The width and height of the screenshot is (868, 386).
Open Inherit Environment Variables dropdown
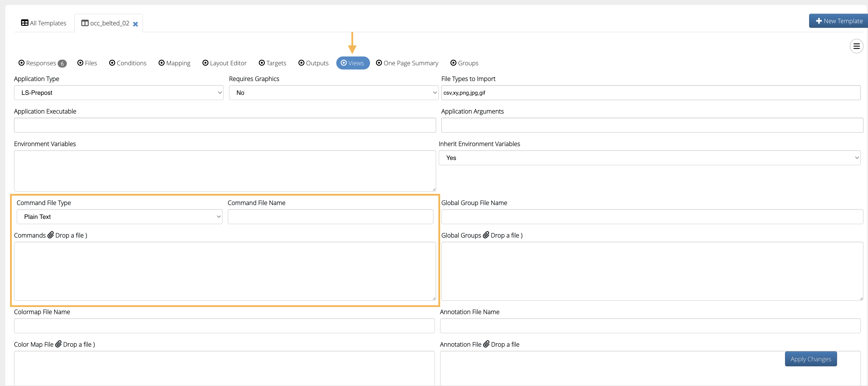[x=649, y=158]
